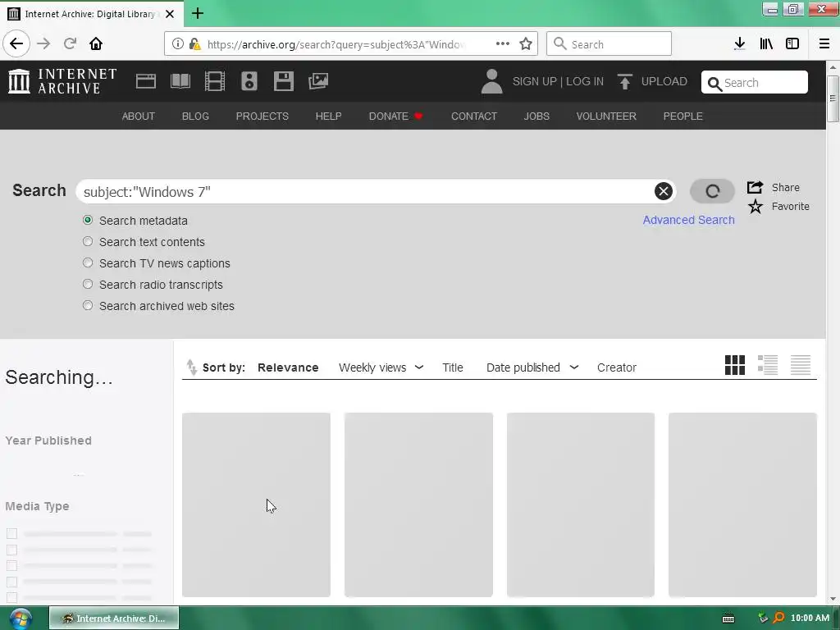The height and width of the screenshot is (630, 840).
Task: Open Firefox downloads panel
Action: coord(740,43)
